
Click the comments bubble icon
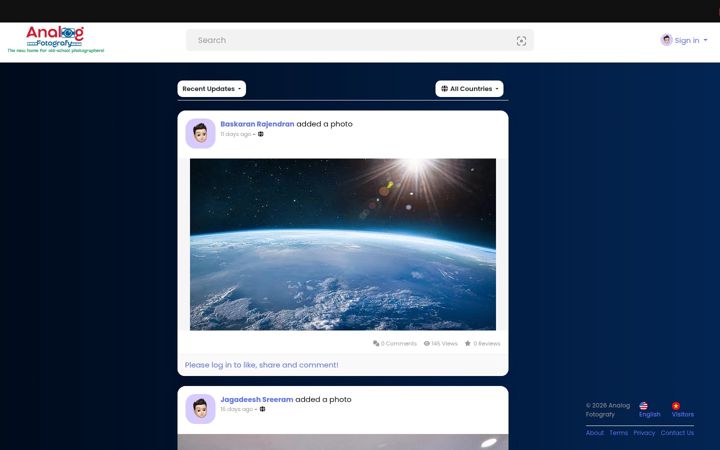376,343
